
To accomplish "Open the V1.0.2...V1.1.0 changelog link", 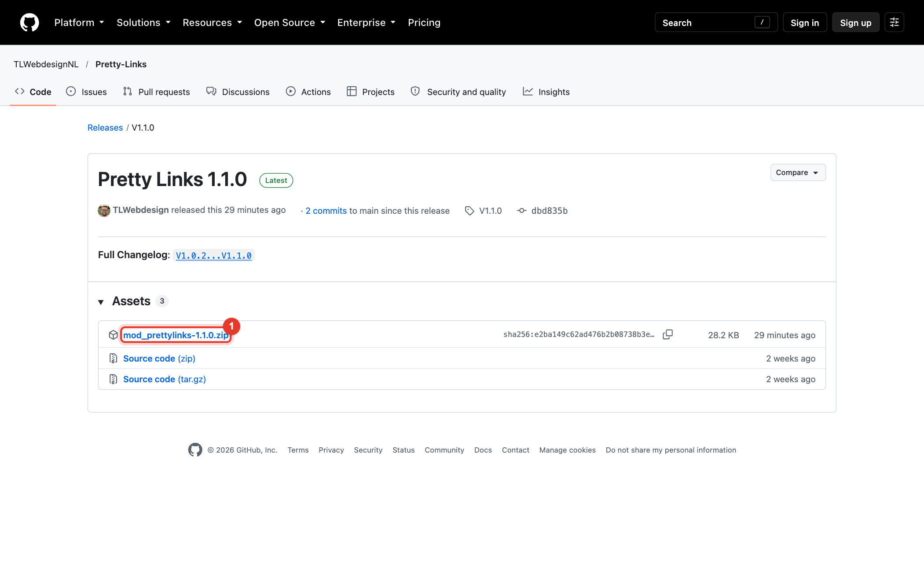I will click(214, 256).
